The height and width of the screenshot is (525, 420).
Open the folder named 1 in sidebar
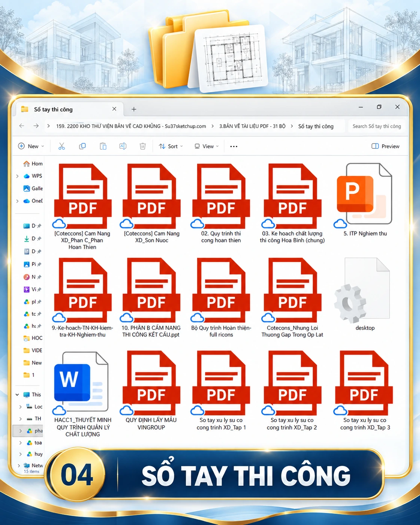point(29,375)
